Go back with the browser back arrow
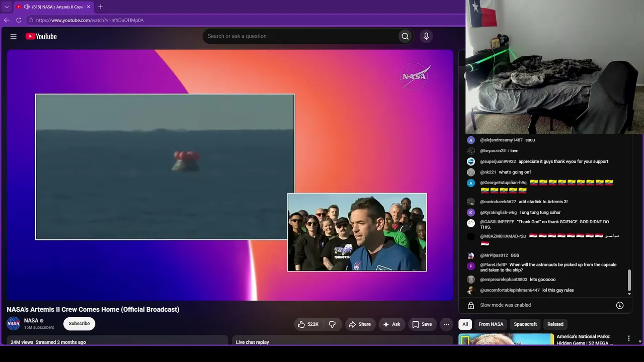The image size is (644, 362). (x=7, y=20)
